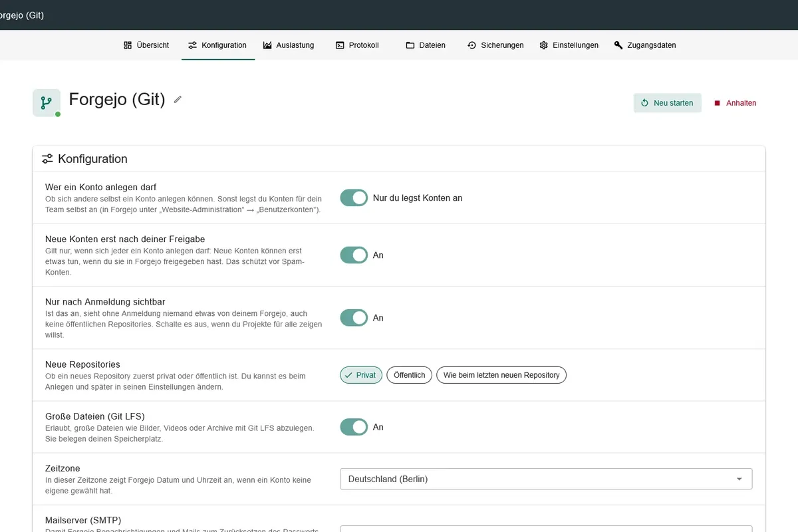Viewport: 798px width, 532px height.
Task: Toggle 'Wer ein Konto anlegen darf' switch
Action: tap(354, 198)
